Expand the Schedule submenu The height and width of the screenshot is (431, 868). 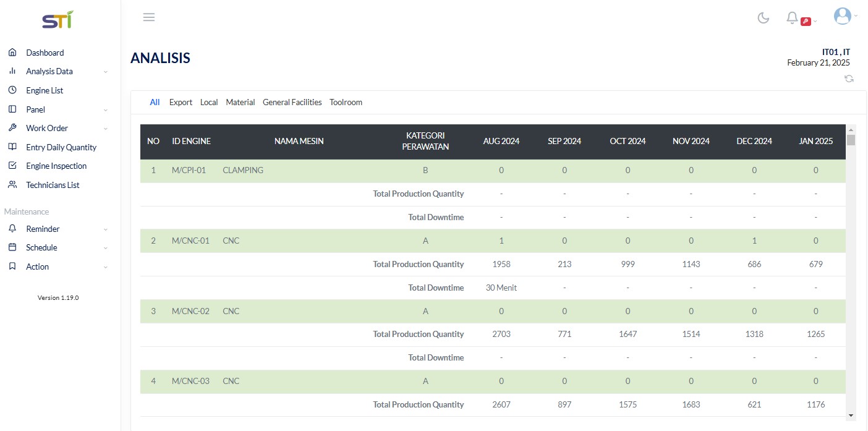click(x=59, y=247)
